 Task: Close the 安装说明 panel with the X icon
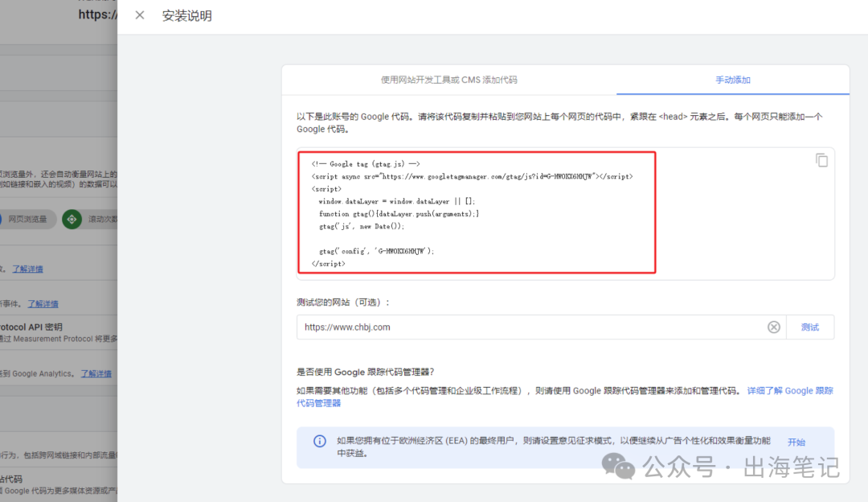(139, 14)
